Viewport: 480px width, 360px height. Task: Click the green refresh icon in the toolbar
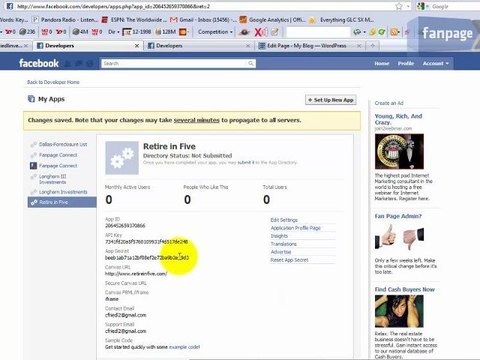point(381,32)
